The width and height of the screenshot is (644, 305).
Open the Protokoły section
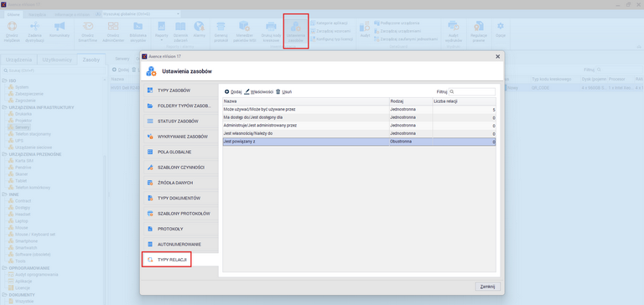180,229
